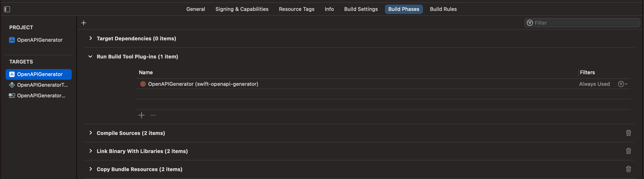
Task: Click the OpenAPIGeneratorT... test target icon
Action: [x=12, y=85]
